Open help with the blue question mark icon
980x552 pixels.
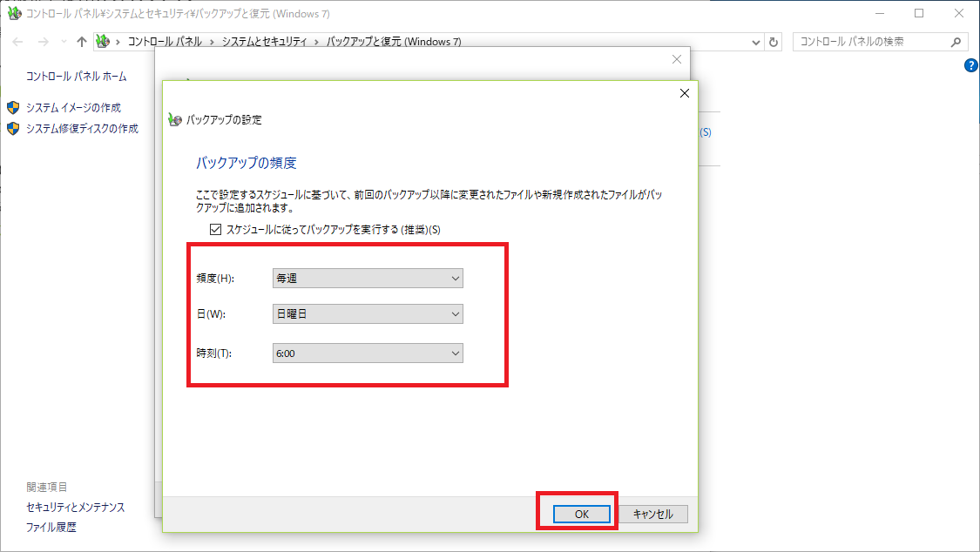point(972,66)
